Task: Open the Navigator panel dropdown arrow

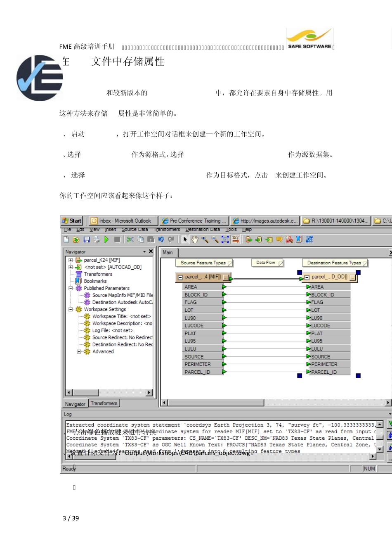Action: pyautogui.click(x=144, y=251)
